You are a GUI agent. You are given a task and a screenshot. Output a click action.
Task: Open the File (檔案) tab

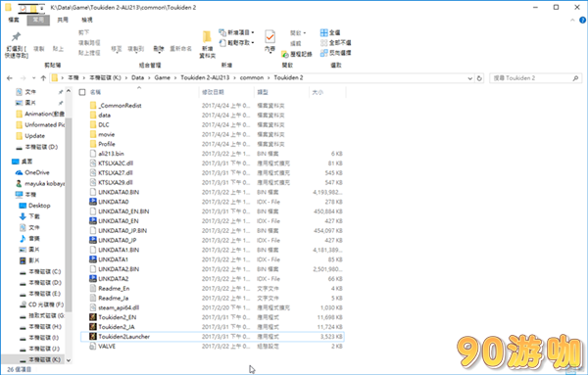(14, 20)
